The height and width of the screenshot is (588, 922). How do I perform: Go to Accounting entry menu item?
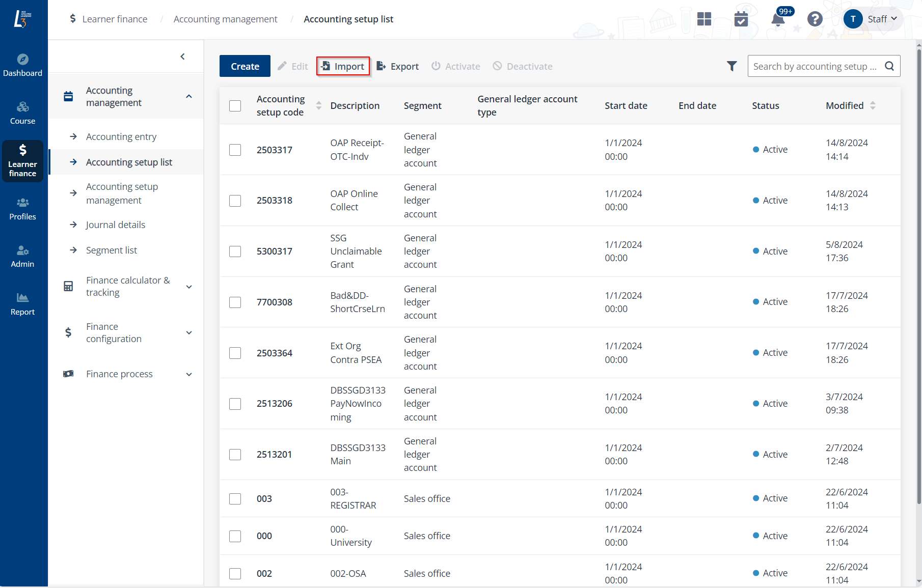(121, 137)
